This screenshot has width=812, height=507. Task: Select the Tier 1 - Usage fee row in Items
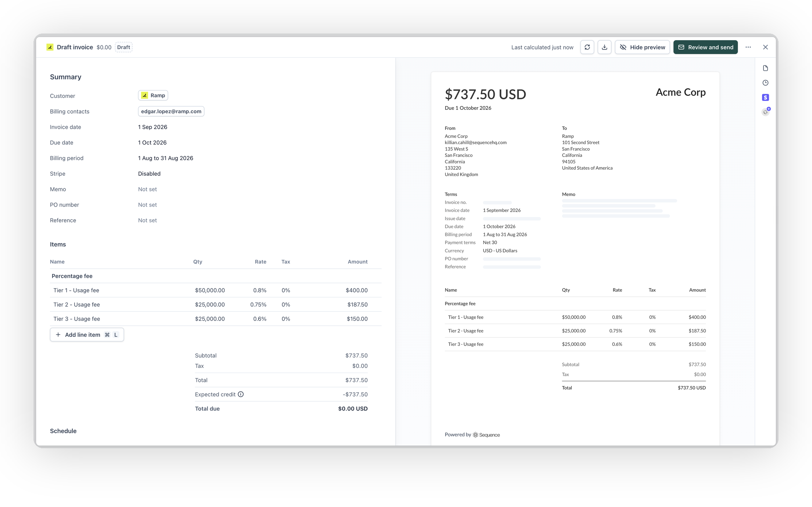click(x=216, y=290)
